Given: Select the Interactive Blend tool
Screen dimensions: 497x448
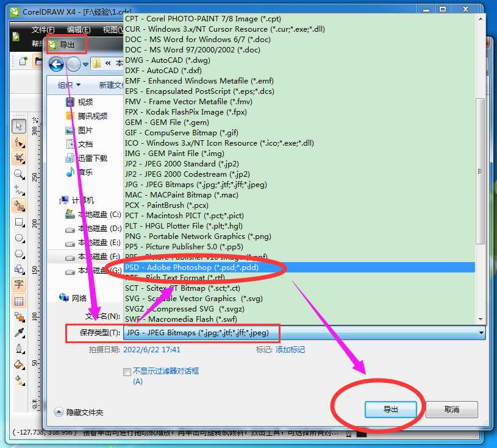Looking at the screenshot, I should pos(19,317).
